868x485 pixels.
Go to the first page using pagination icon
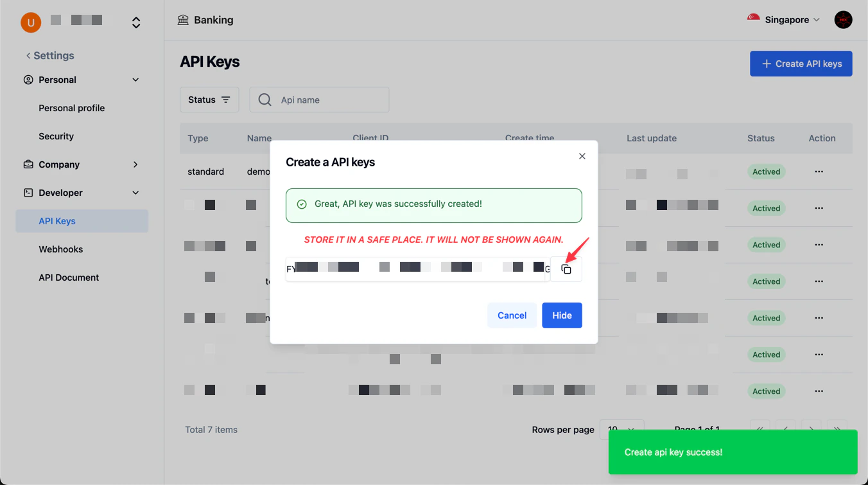coord(760,430)
